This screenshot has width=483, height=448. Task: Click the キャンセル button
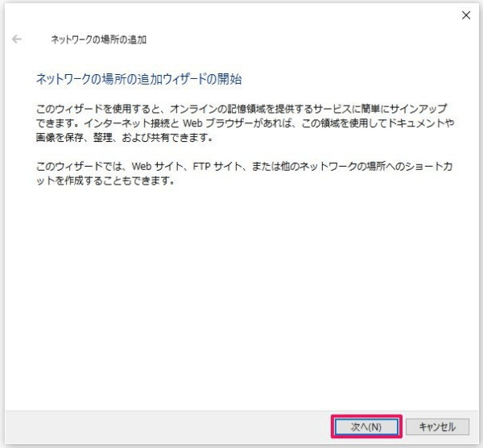(x=437, y=427)
